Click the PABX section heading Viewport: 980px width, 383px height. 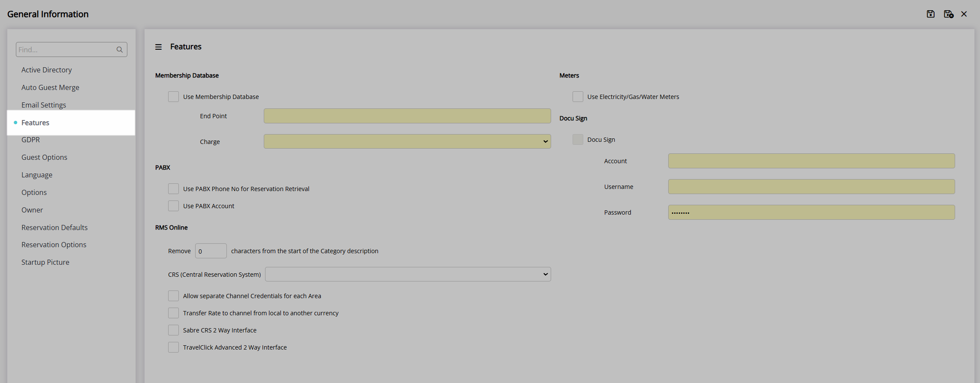point(163,168)
